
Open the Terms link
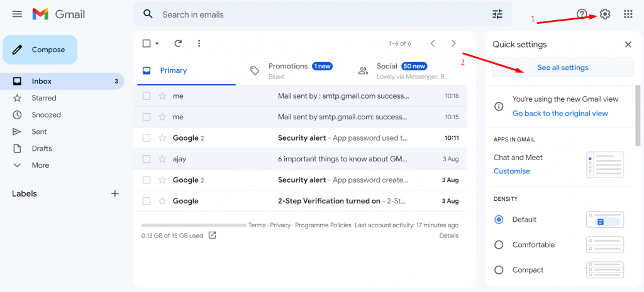click(x=257, y=225)
